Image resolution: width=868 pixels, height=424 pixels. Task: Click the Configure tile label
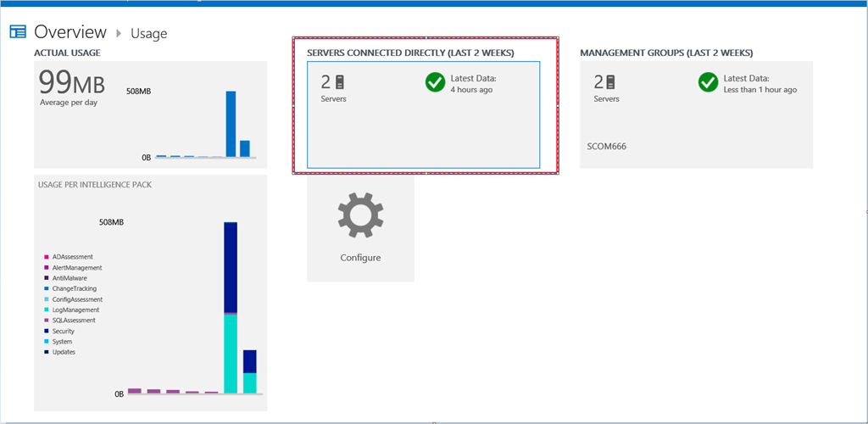360,258
